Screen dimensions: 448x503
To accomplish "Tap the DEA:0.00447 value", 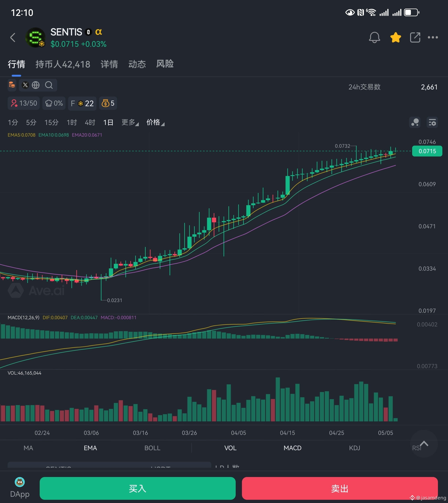I will 84,318.
